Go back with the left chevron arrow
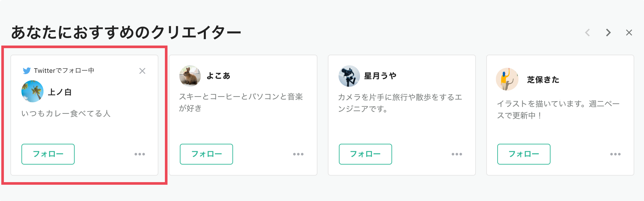Viewport: 644px width, 201px height. (x=588, y=33)
